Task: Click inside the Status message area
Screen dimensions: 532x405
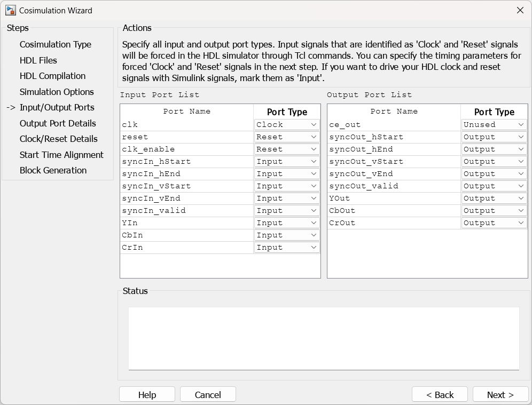Action: [324, 338]
